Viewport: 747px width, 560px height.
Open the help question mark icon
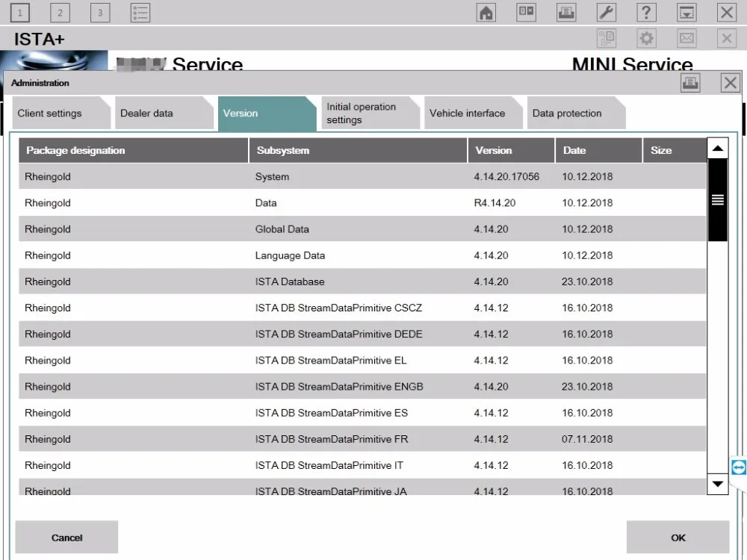pyautogui.click(x=646, y=13)
